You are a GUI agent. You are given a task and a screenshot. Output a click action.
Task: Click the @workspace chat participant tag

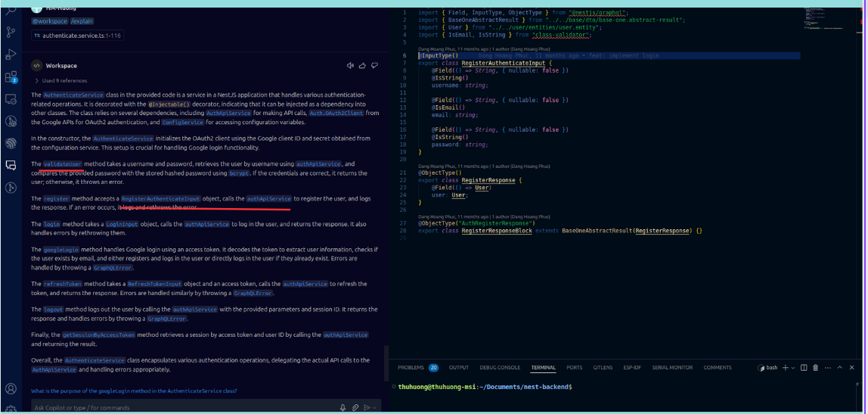click(49, 21)
